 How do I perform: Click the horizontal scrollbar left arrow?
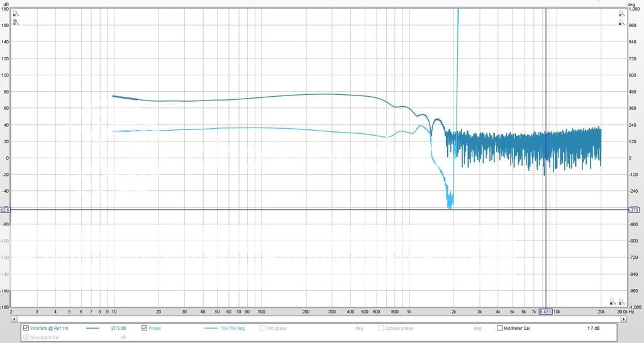14,318
